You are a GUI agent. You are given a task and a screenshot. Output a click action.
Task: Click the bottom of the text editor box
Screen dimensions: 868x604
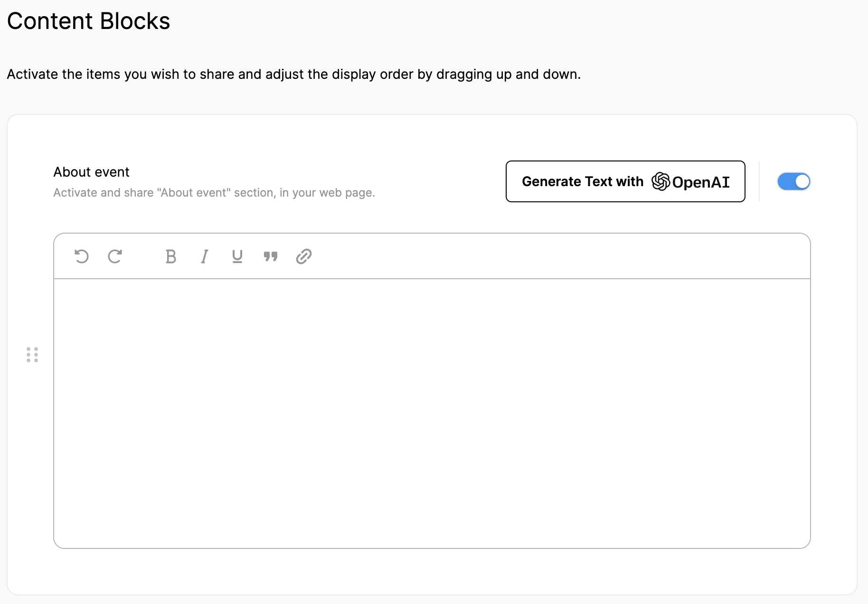click(x=432, y=532)
